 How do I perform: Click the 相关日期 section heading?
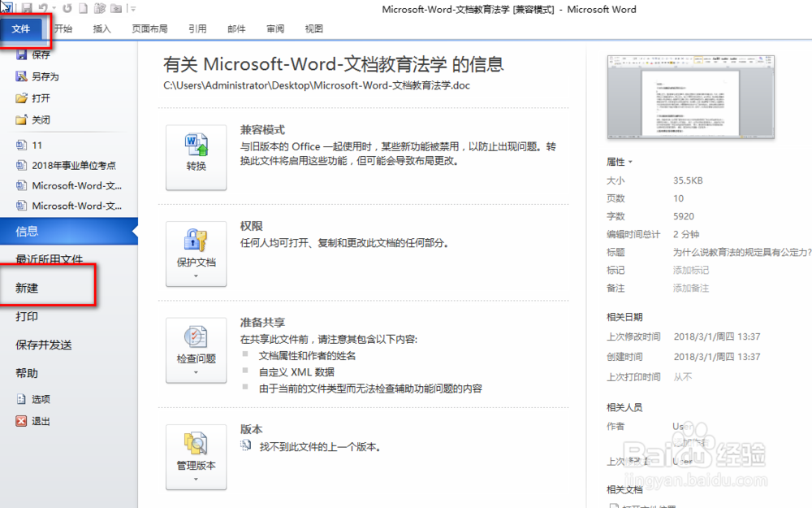(x=624, y=317)
